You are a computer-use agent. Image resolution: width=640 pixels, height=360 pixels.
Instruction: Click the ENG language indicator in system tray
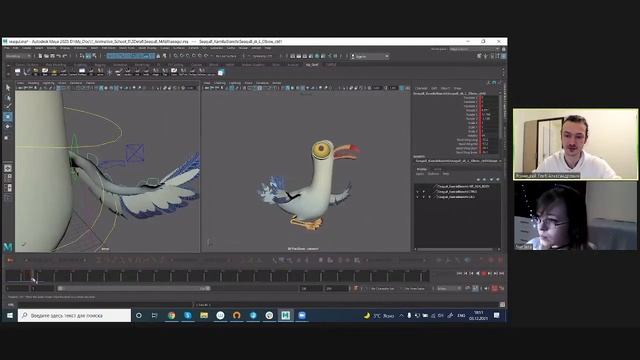(x=461, y=316)
